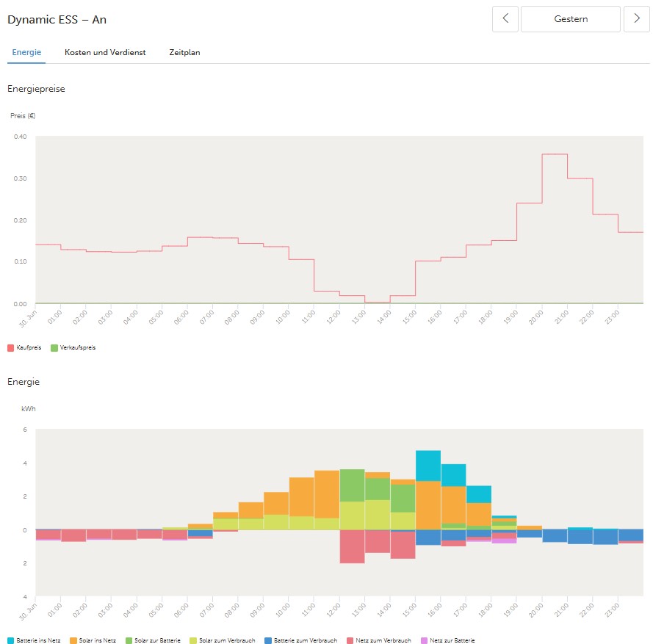Click the Gestern date button

point(571,19)
